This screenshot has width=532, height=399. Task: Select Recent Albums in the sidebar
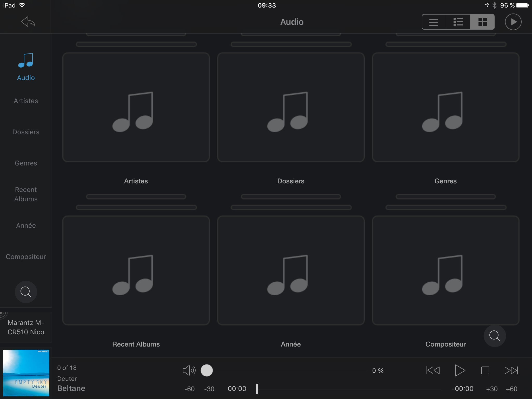(x=26, y=194)
